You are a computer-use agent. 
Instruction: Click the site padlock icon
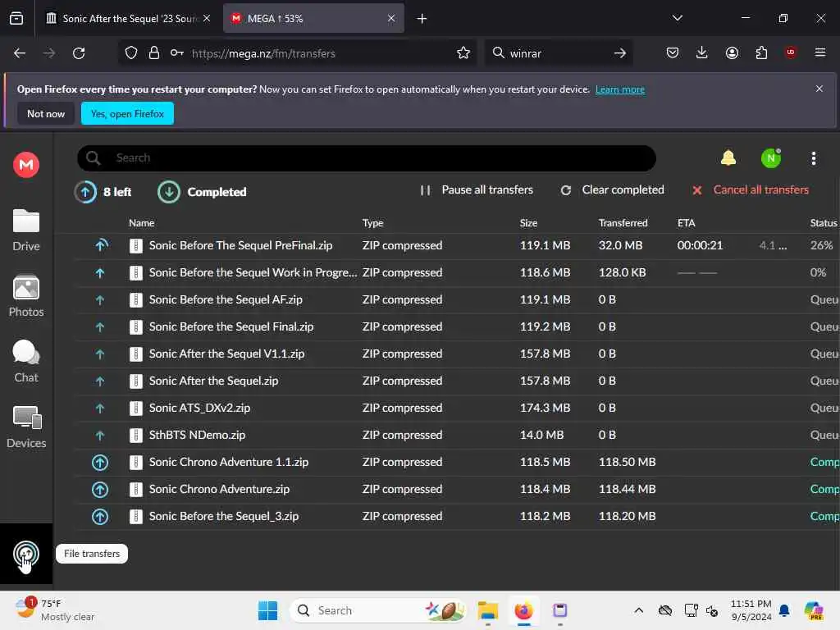click(x=154, y=53)
